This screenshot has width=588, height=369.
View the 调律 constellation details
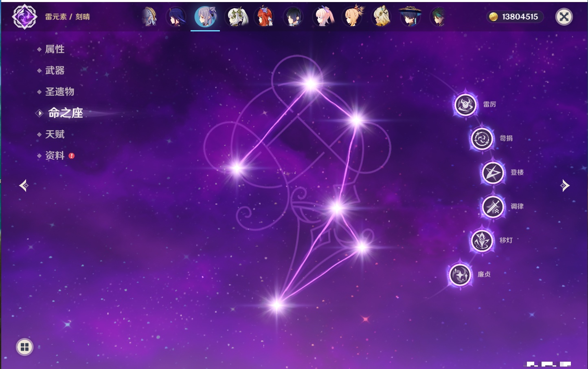pyautogui.click(x=493, y=207)
